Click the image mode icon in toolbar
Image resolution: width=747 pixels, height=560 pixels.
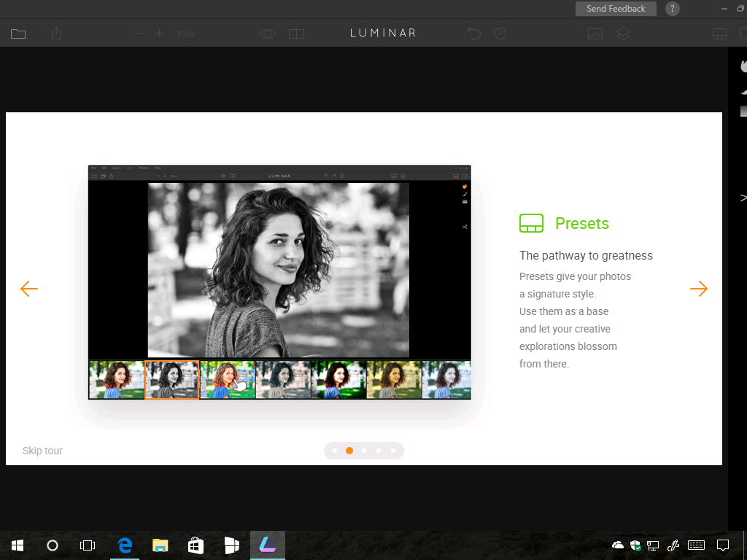(x=595, y=34)
